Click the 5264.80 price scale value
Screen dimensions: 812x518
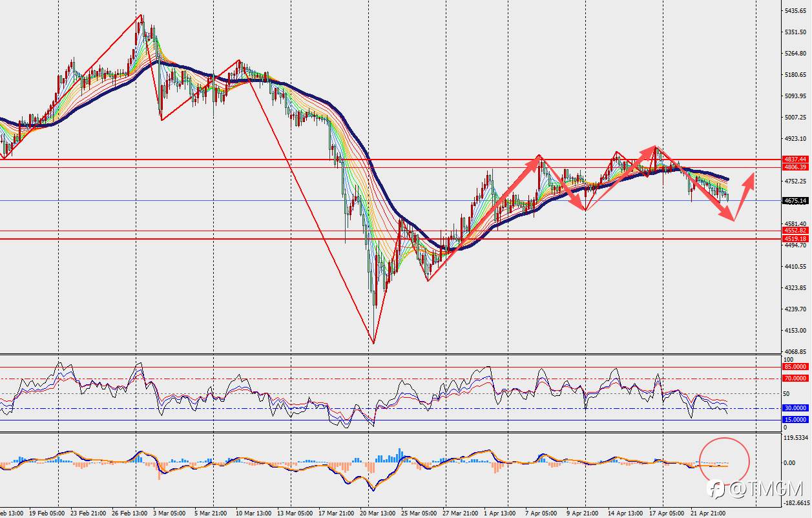coord(796,54)
